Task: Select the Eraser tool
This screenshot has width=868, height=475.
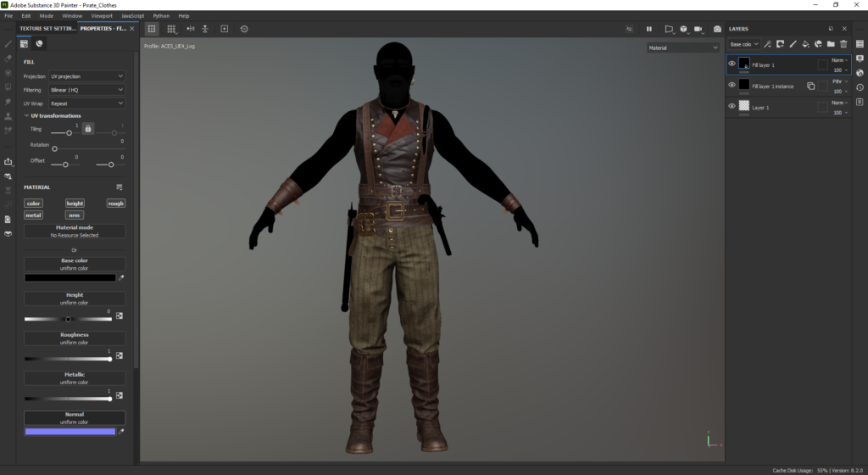Action: point(8,59)
